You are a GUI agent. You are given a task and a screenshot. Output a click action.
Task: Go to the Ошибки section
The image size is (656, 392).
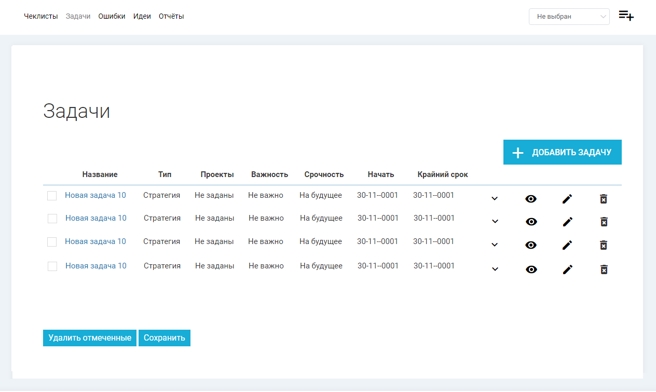point(112,16)
